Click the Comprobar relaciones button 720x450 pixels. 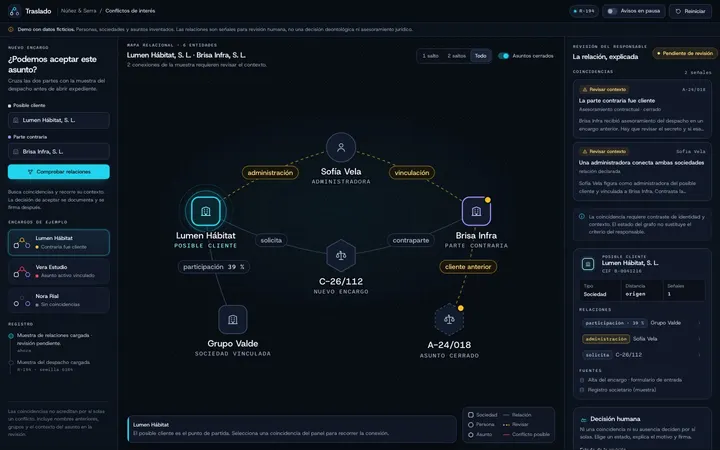point(59,172)
